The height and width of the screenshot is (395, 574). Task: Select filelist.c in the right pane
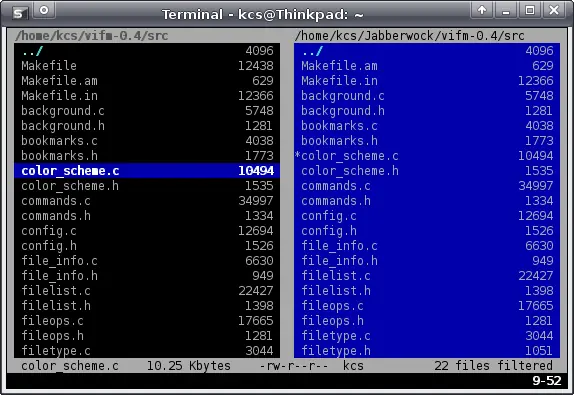click(x=427, y=276)
